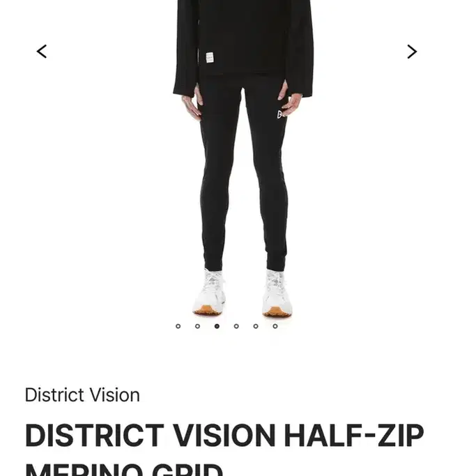Select the first carousel dot
Screen dimensions: 476x476
(x=178, y=326)
